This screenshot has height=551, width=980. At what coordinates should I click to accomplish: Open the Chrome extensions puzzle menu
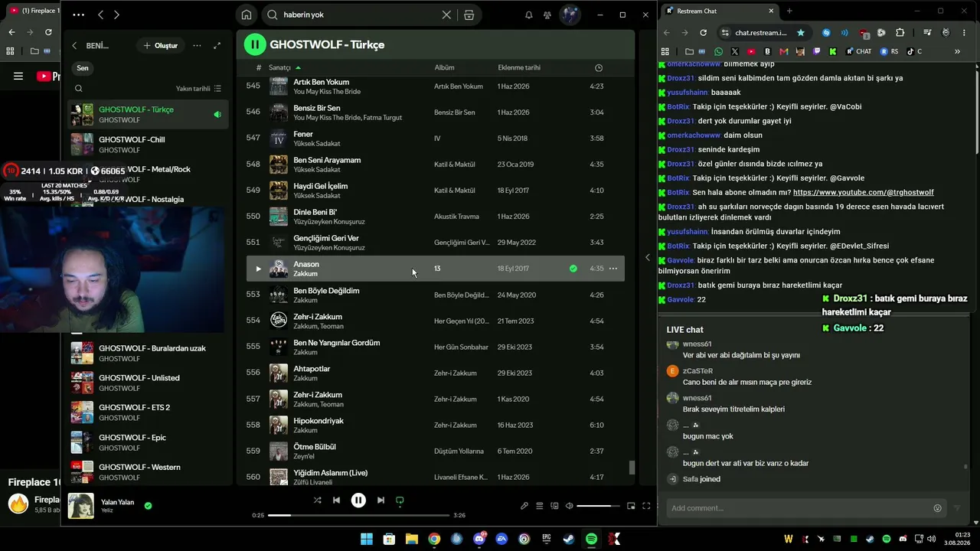(900, 33)
